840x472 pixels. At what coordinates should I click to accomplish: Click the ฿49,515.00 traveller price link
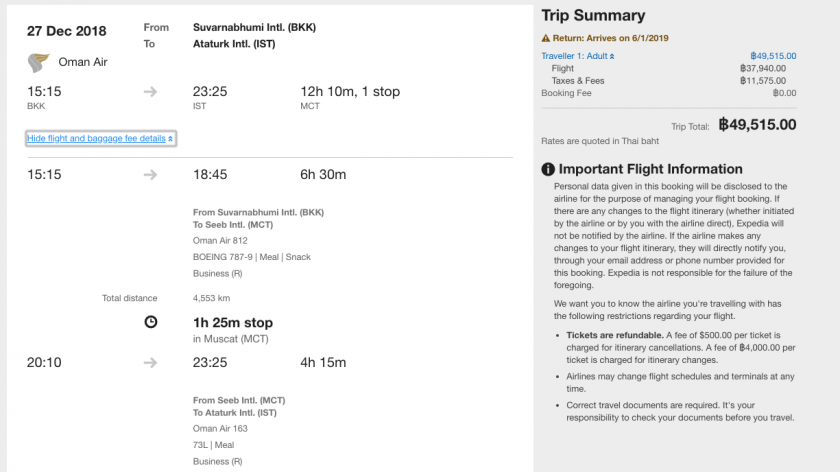[x=773, y=56]
